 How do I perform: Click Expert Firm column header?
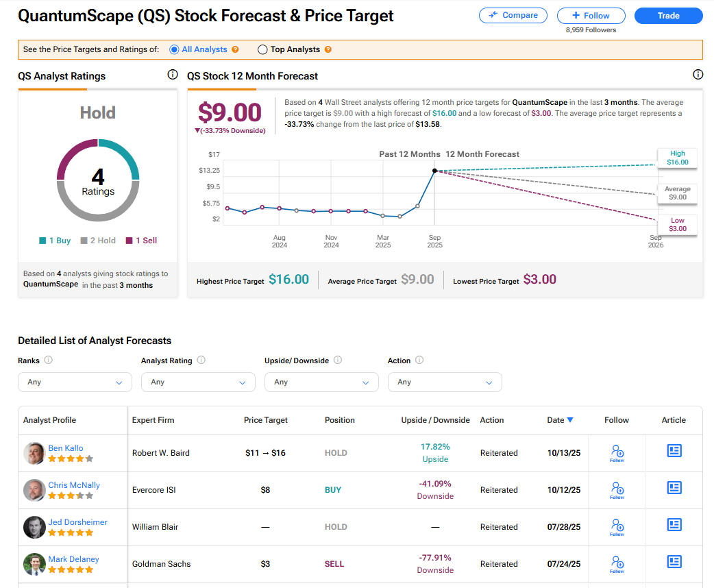pos(153,420)
